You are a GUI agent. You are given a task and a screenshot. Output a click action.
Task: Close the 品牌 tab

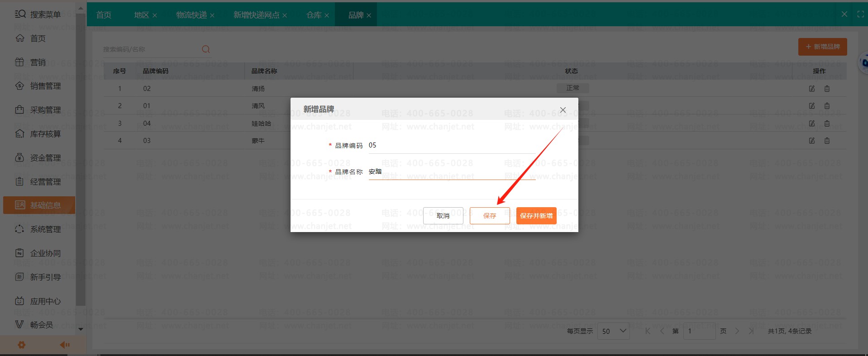[x=369, y=15]
